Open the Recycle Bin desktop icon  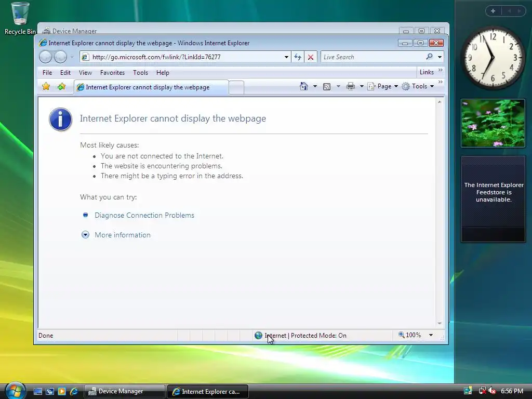(x=20, y=18)
